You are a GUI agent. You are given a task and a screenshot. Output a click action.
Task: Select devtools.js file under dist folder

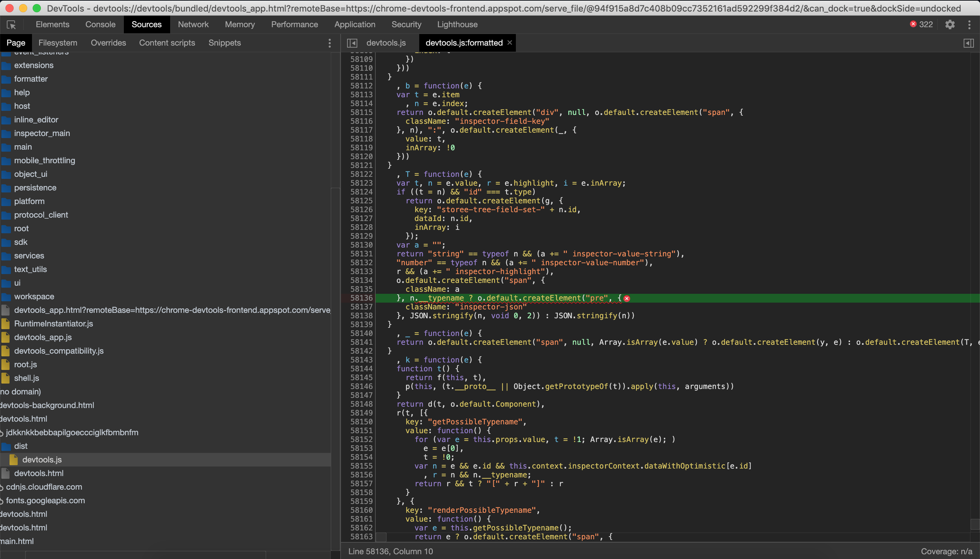42,460
